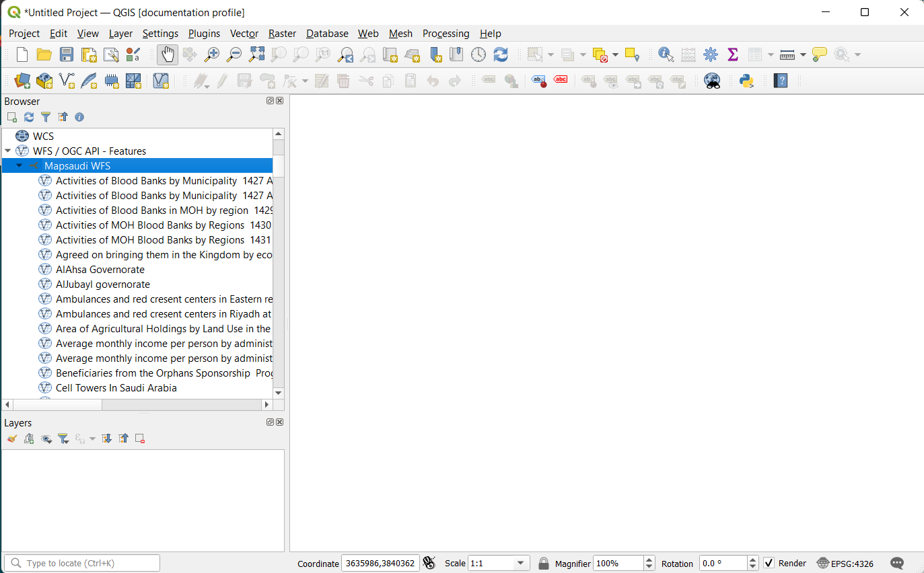Toggle the scale lock padlock
The width and height of the screenshot is (924, 573).
(x=543, y=563)
